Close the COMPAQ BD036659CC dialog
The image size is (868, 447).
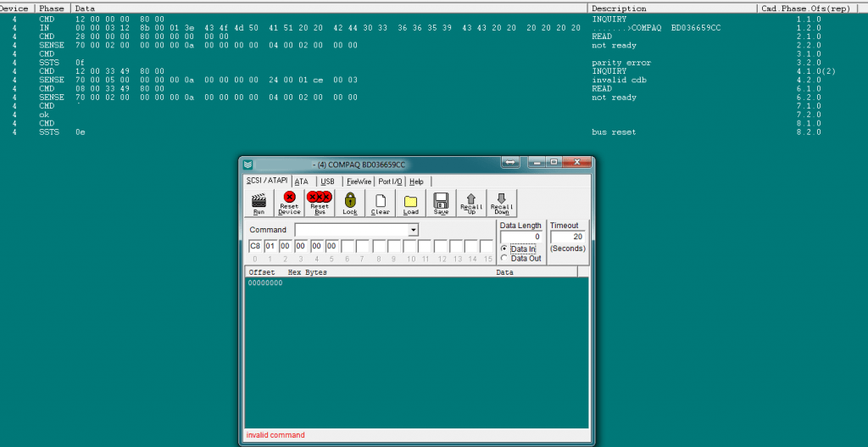click(x=576, y=162)
